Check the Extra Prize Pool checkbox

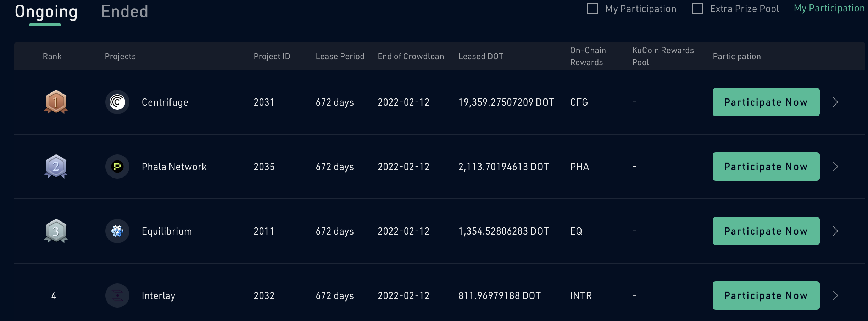[697, 9]
